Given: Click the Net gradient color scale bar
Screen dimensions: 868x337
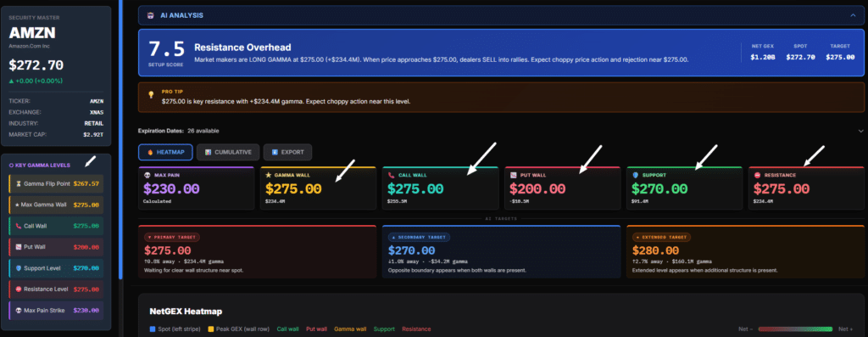Looking at the screenshot, I should point(795,329).
